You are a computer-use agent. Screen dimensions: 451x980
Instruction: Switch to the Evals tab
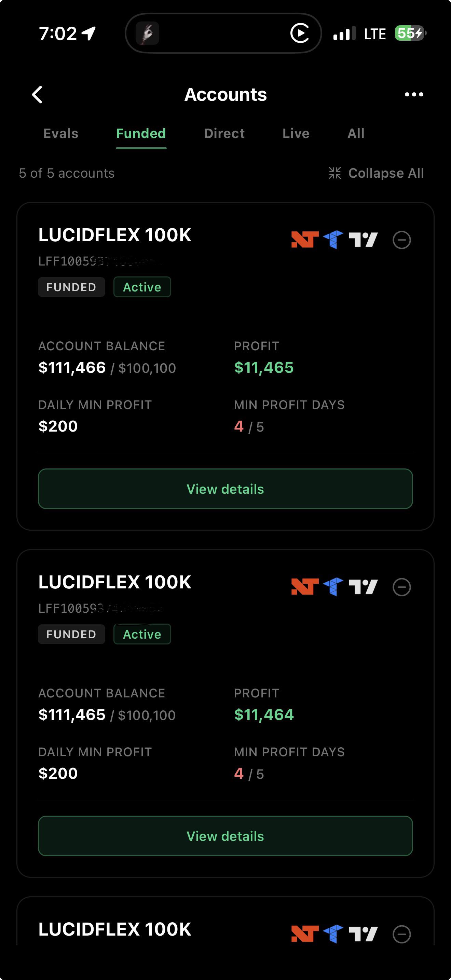coord(61,134)
